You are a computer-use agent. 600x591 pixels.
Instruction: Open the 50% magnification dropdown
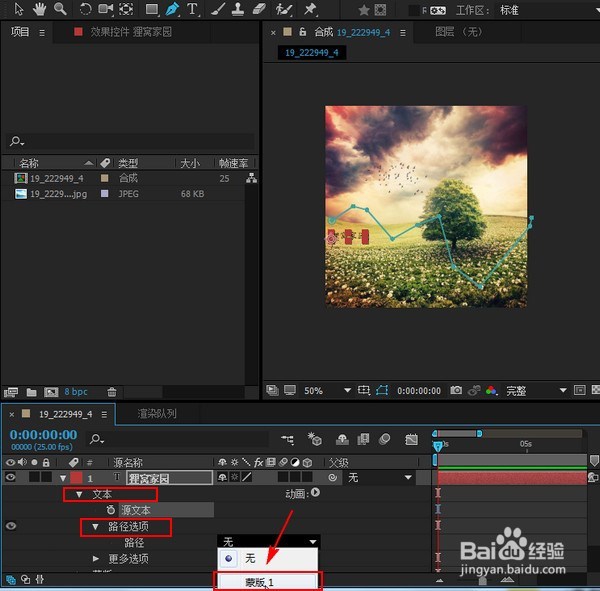coord(327,390)
